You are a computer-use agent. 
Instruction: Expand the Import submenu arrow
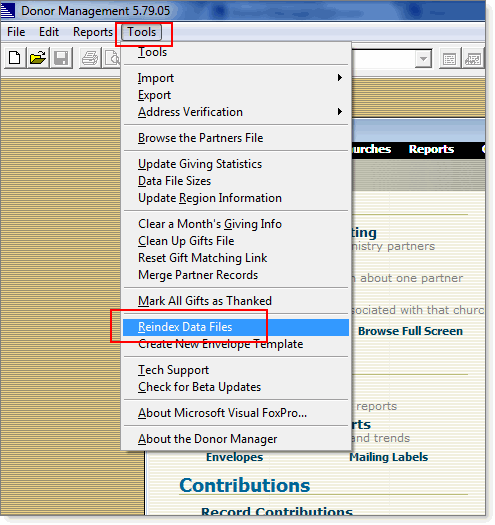[x=340, y=78]
